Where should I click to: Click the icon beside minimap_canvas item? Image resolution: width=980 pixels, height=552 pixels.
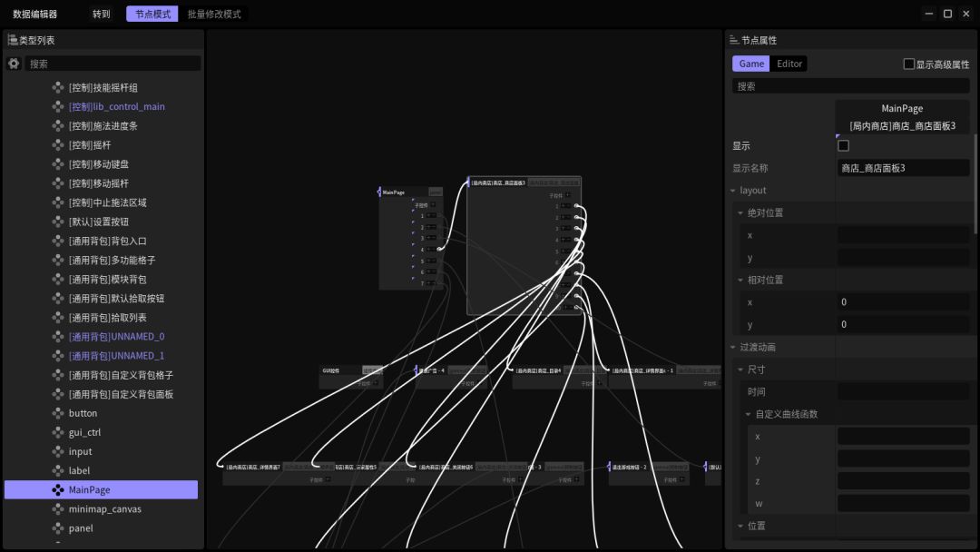click(58, 508)
